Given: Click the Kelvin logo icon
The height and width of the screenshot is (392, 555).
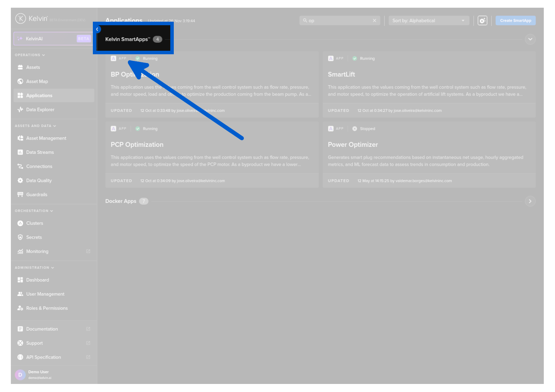Looking at the screenshot, I should coord(20,19).
